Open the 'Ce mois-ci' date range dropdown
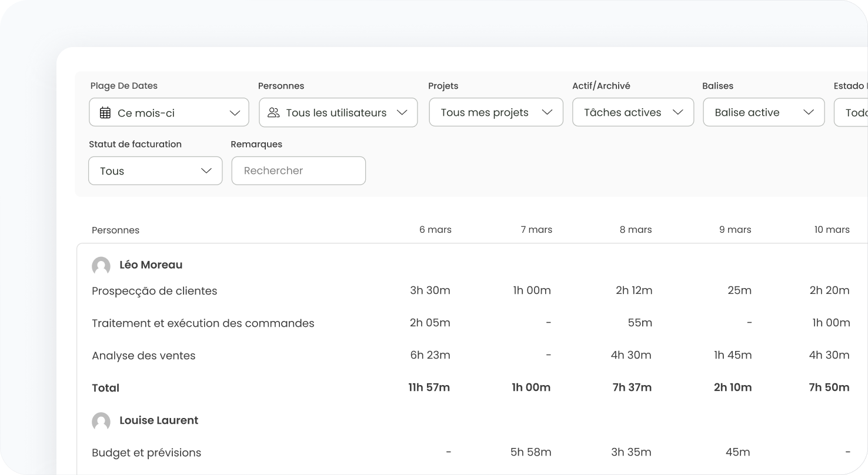Image resolution: width=868 pixels, height=475 pixels. (169, 112)
